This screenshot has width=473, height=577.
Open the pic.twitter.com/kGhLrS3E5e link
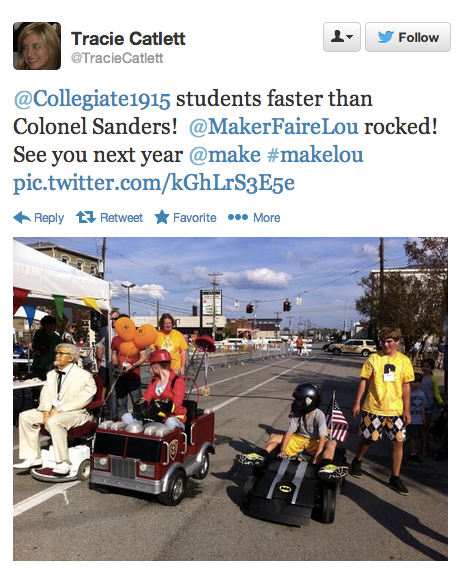click(x=154, y=183)
